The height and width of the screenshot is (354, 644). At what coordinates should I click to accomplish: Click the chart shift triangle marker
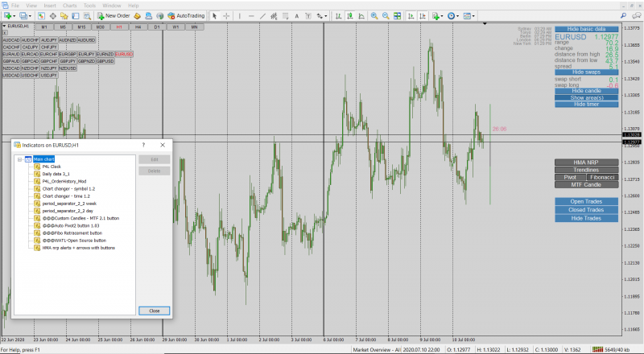[x=485, y=24]
